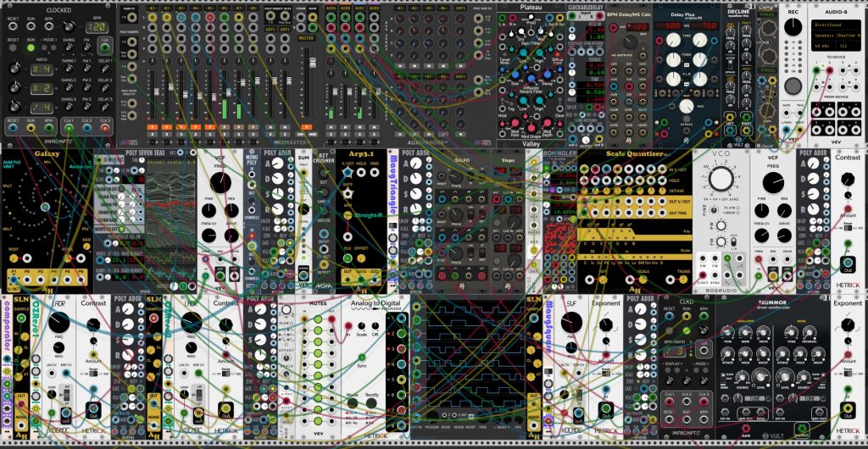The height and width of the screenshot is (449, 868).
Task: Click the LEVEL knob on the SUM module
Action: point(304,209)
